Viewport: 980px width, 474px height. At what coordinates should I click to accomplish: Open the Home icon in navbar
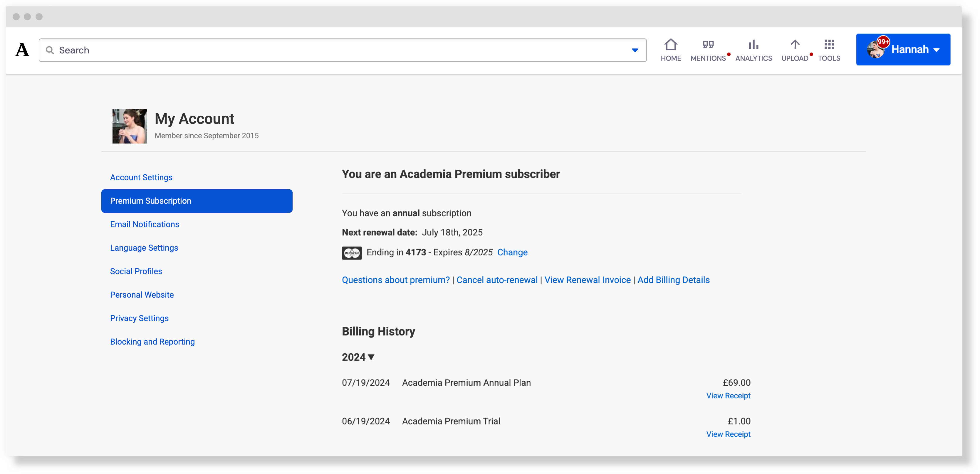tap(671, 45)
